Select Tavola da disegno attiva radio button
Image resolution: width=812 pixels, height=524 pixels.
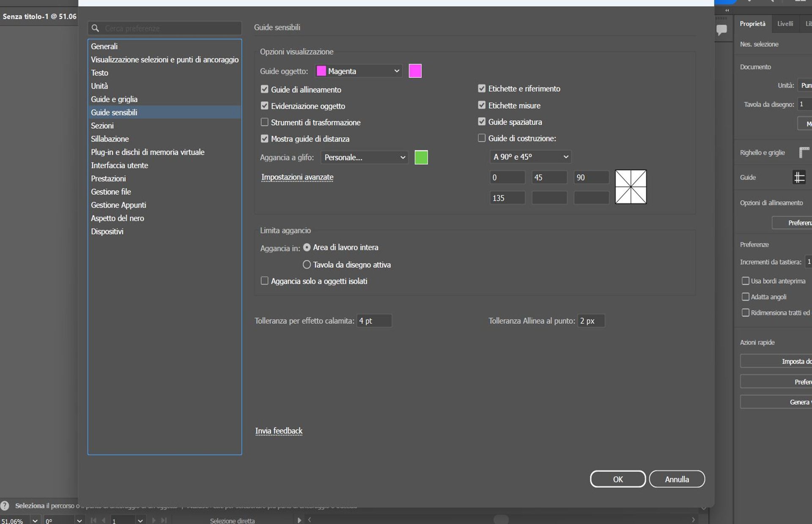click(307, 265)
